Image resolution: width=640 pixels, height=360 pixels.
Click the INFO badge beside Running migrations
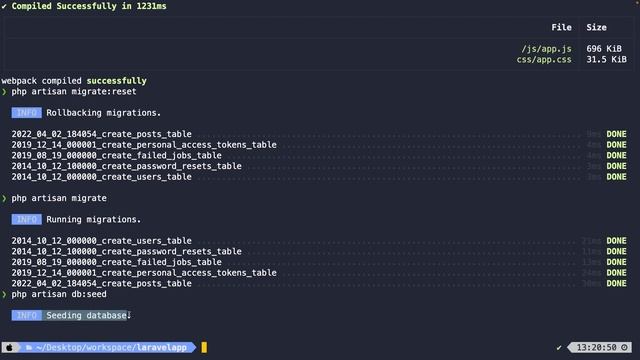pos(27,219)
